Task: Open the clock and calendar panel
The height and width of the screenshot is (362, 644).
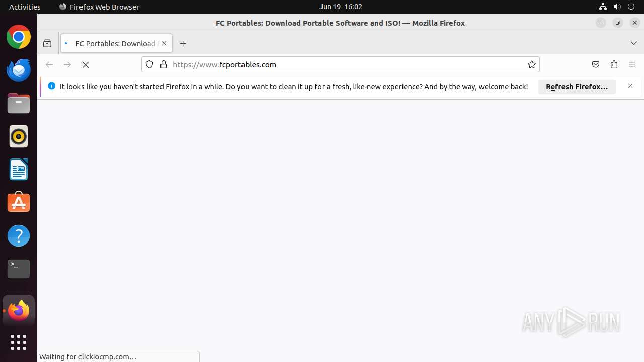Action: click(x=341, y=7)
